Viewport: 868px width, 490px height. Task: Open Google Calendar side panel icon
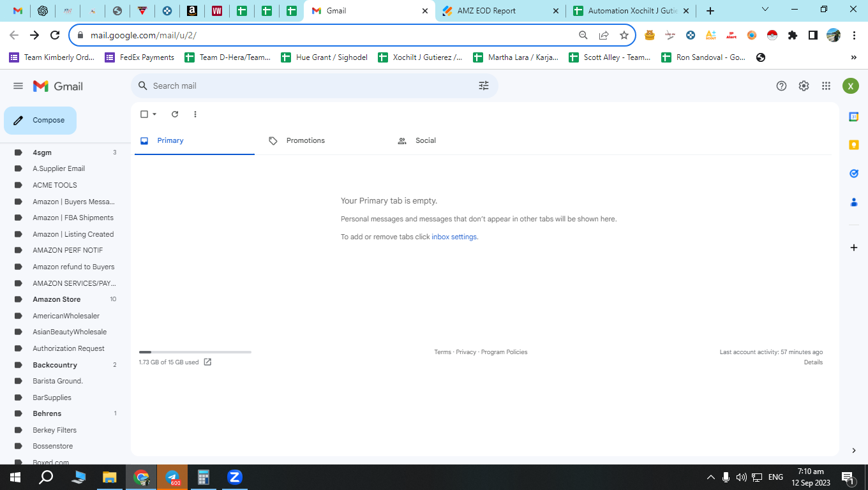854,117
